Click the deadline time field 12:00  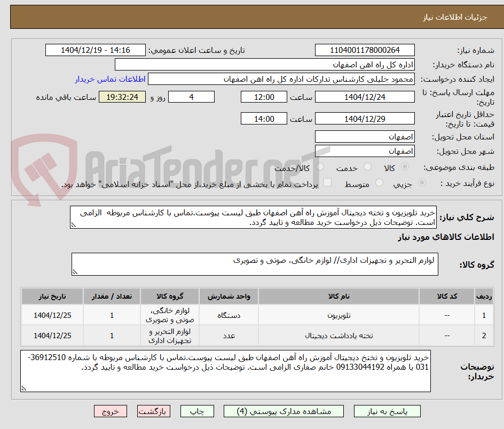click(x=264, y=97)
